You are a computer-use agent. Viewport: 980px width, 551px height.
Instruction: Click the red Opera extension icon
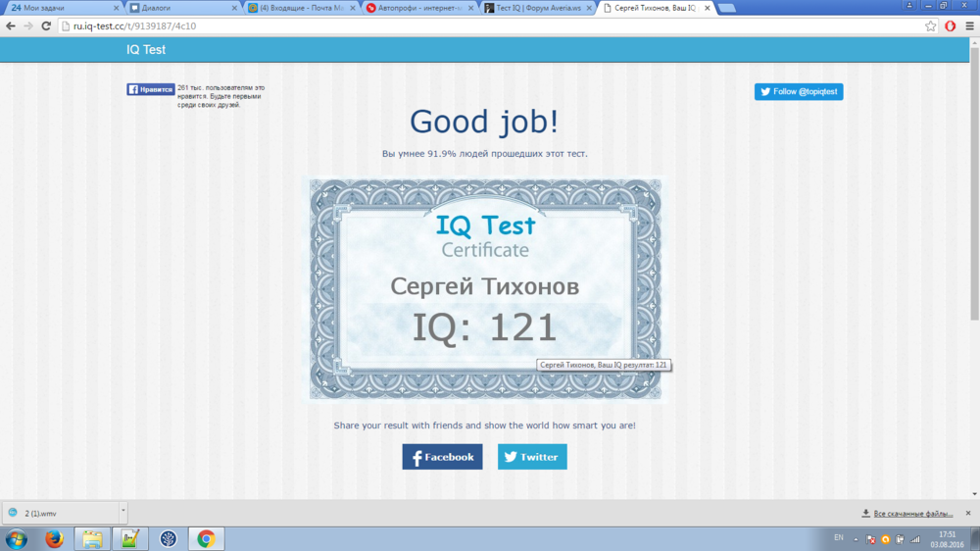950,26
